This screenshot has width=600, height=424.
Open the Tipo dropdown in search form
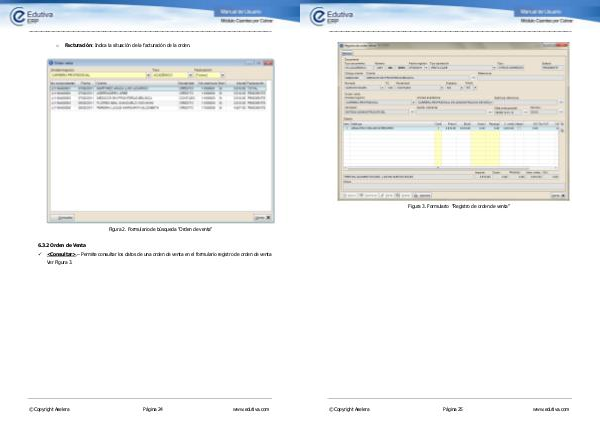point(189,75)
